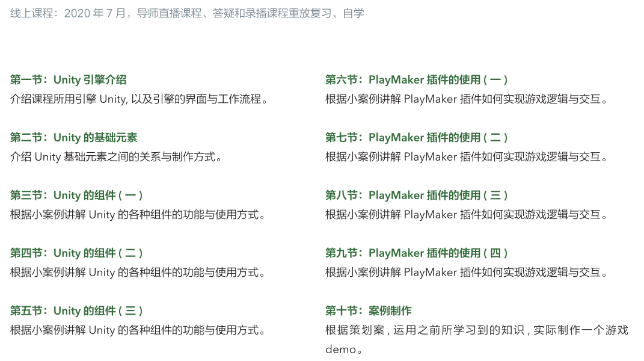Select heading '第三节：Unity 的组件 ( 一 )'
The image size is (644, 361).
pos(76,196)
